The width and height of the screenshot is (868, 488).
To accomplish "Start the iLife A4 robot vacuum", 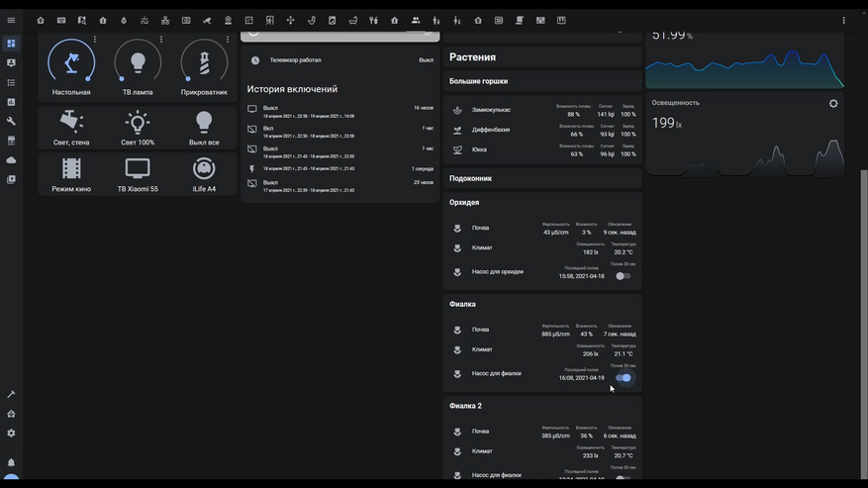I will pyautogui.click(x=204, y=168).
